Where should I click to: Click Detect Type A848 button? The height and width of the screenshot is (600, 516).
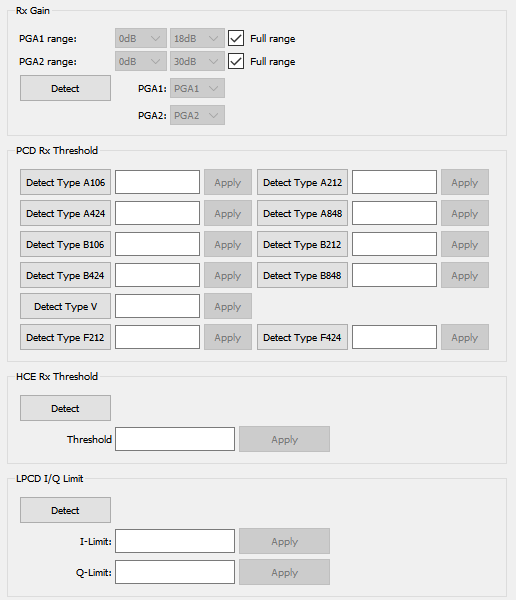pyautogui.click(x=302, y=213)
